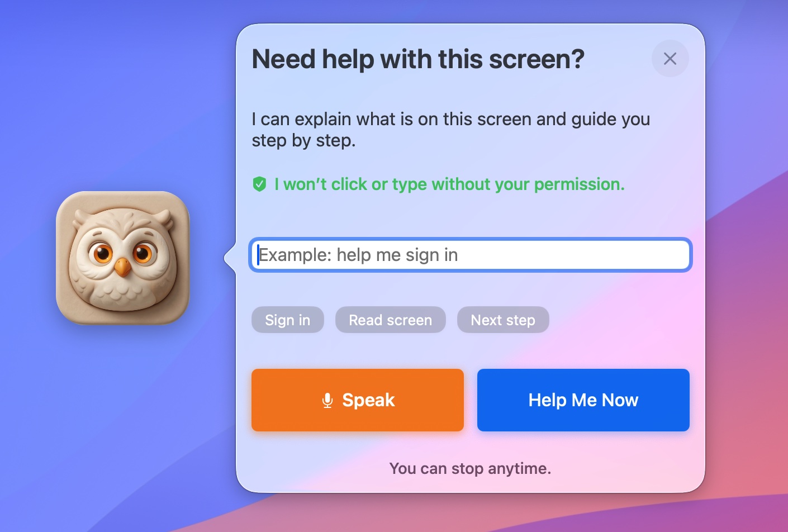The height and width of the screenshot is (532, 788).
Task: Select the 'Sign in' suggestion chip
Action: coord(288,320)
